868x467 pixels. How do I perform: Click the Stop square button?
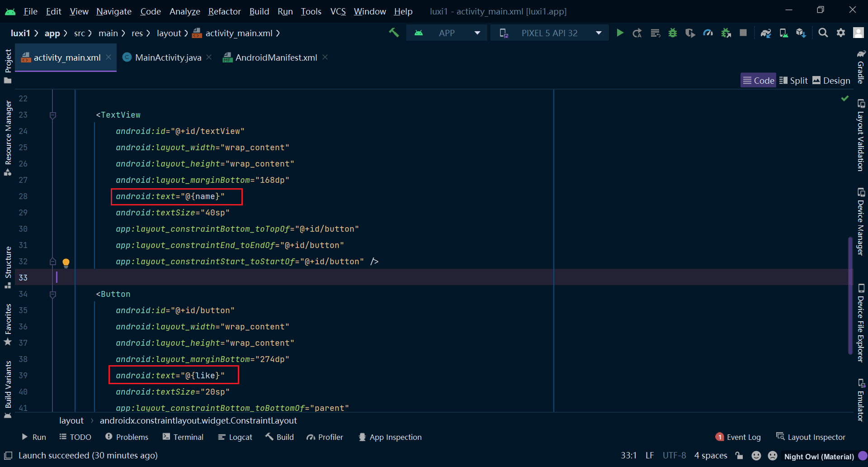pos(743,33)
